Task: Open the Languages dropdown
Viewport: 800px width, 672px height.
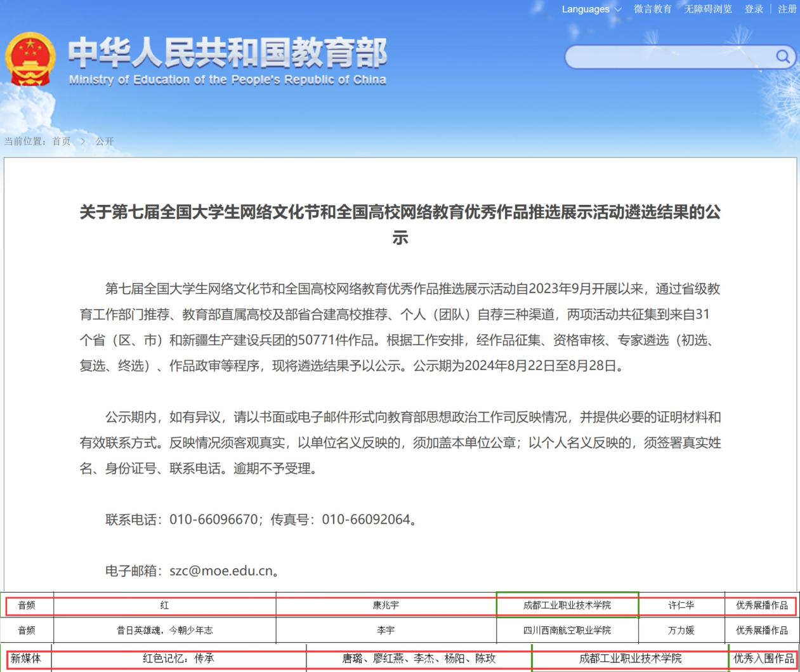Action: [x=591, y=9]
